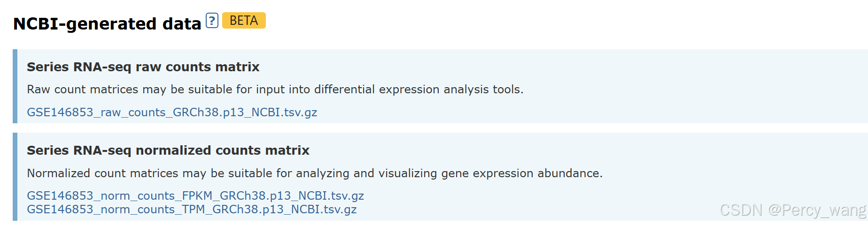The height and width of the screenshot is (225, 868).
Task: Download GSE146853 raw counts tsv.gz file
Action: tap(172, 112)
